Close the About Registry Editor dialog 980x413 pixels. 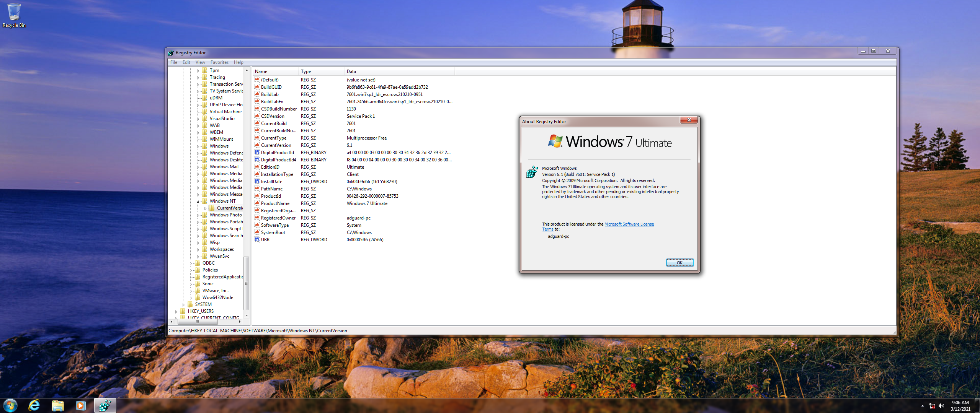coord(689,120)
